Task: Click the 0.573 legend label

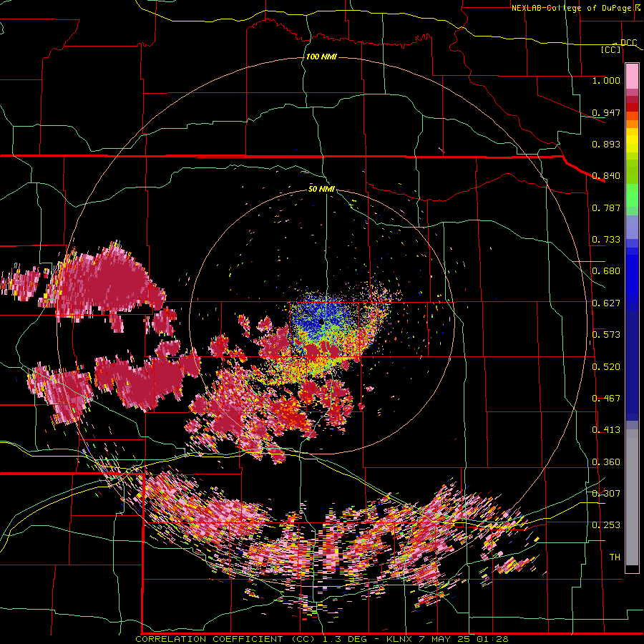Action: [606, 335]
